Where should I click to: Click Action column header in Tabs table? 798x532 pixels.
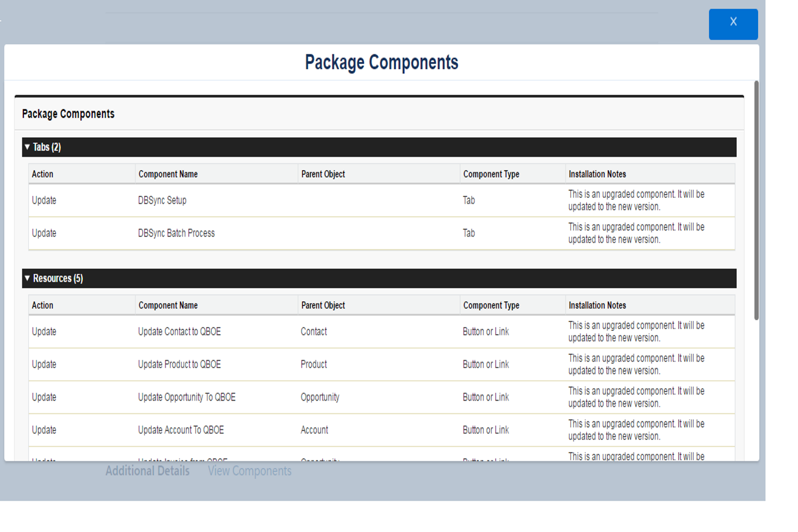(43, 174)
